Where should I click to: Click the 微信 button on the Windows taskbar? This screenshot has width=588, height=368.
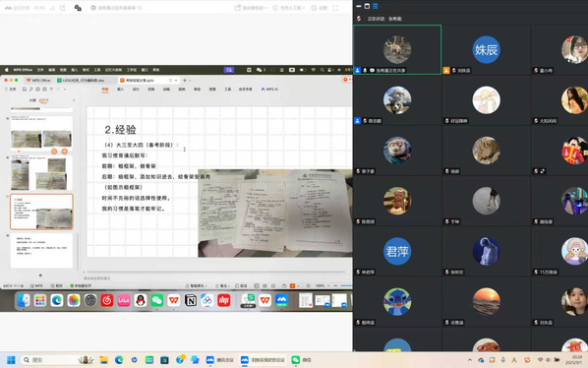(x=302, y=360)
